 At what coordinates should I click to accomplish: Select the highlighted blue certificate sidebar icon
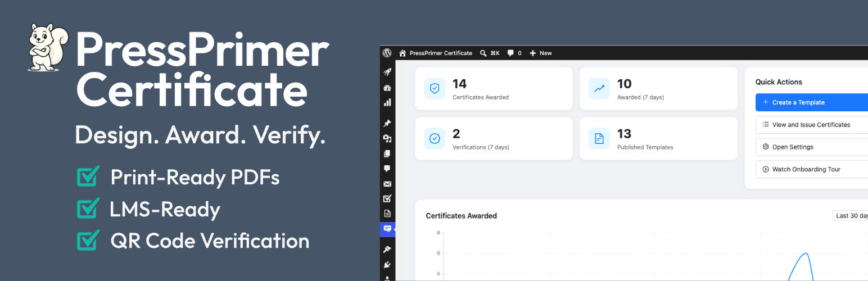pos(387,229)
